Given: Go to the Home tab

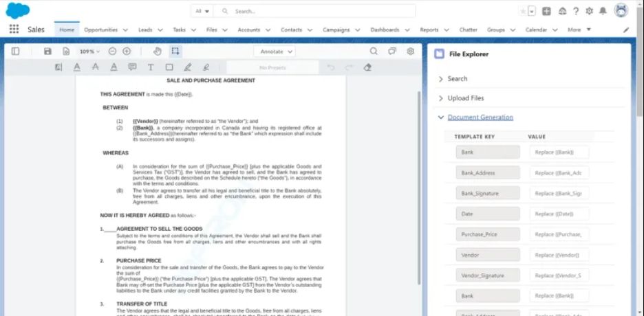Looking at the screenshot, I should [67, 30].
